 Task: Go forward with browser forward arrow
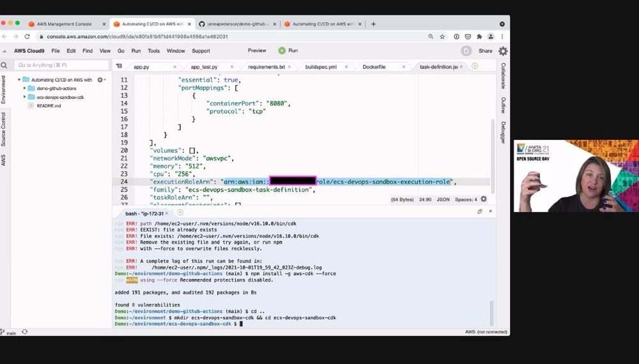click(15, 36)
